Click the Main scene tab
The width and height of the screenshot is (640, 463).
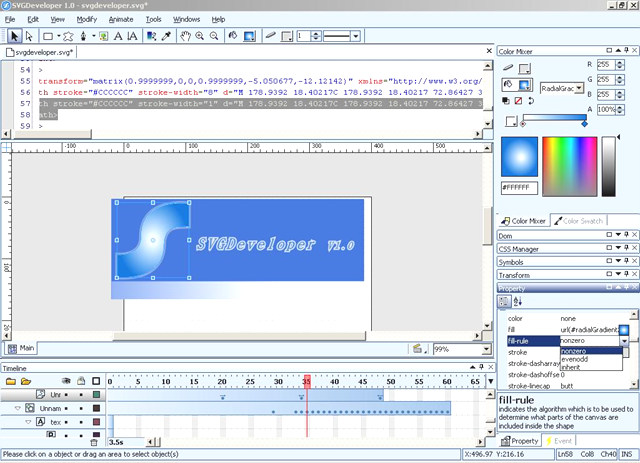[x=21, y=348]
